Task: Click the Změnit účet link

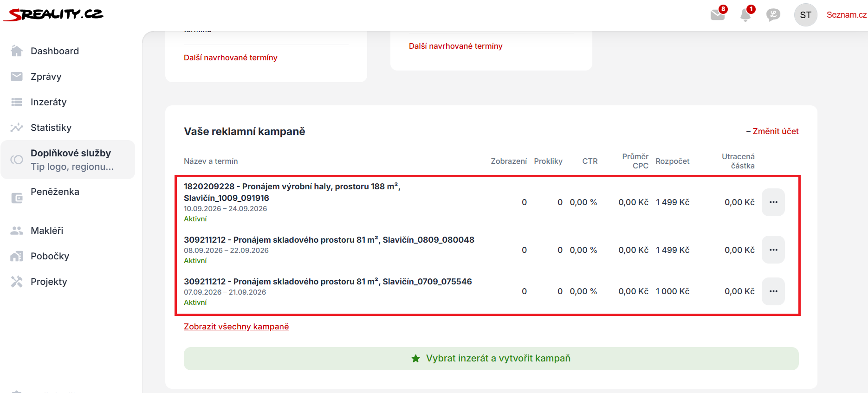Action: tap(772, 131)
